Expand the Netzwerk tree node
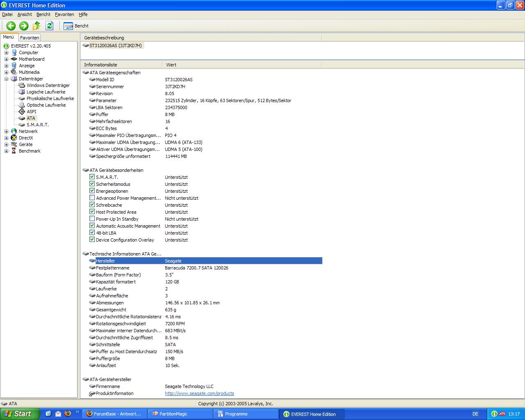Viewport: 525px width, 420px height. [6, 131]
